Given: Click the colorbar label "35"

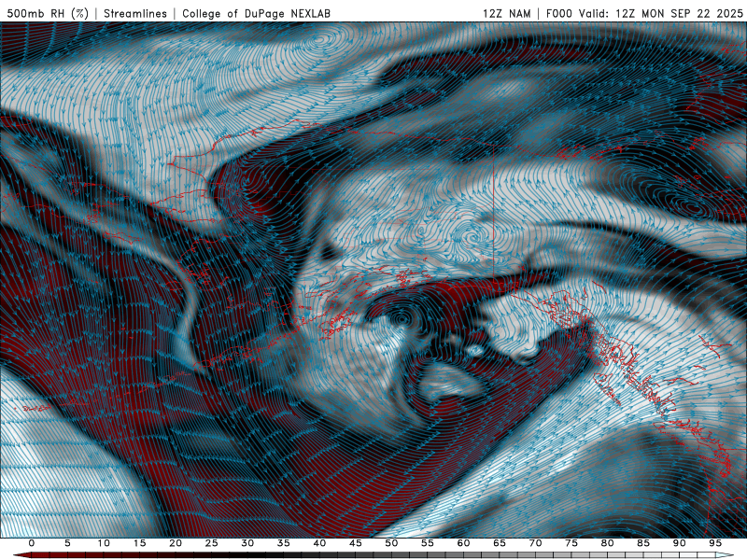Looking at the screenshot, I should pyautogui.click(x=284, y=543).
